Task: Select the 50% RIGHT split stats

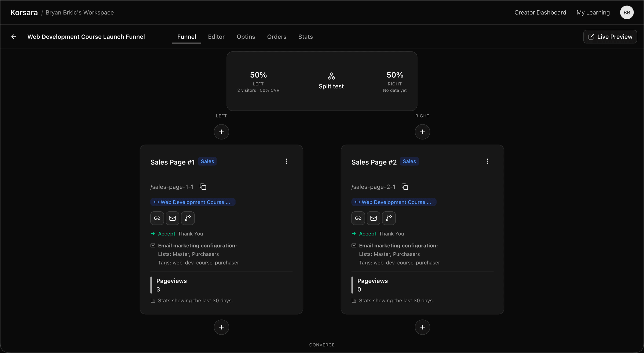Action: [395, 82]
